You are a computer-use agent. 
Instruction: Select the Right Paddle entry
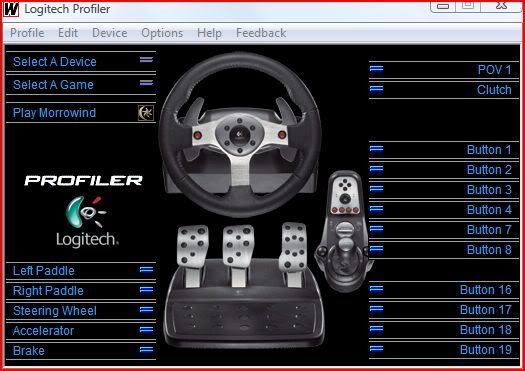(x=81, y=290)
